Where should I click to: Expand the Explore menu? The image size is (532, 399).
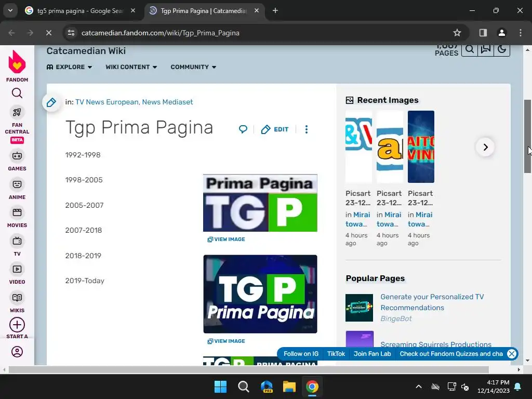(69, 67)
